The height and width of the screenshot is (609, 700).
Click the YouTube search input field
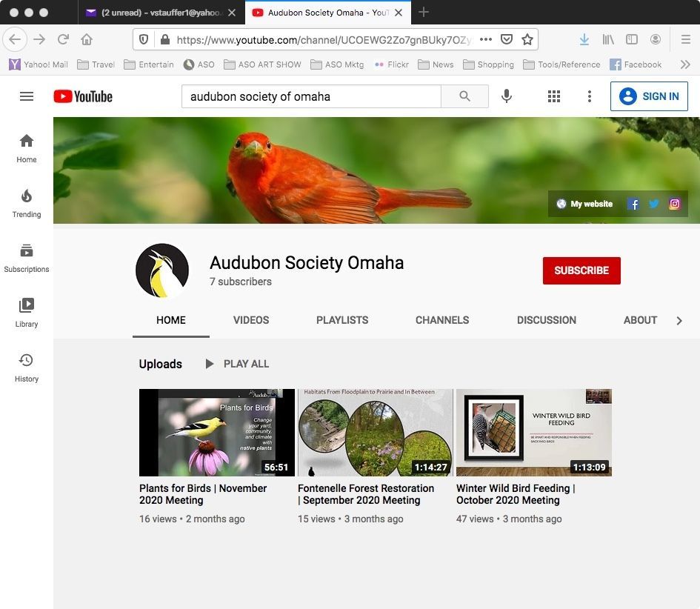point(311,96)
